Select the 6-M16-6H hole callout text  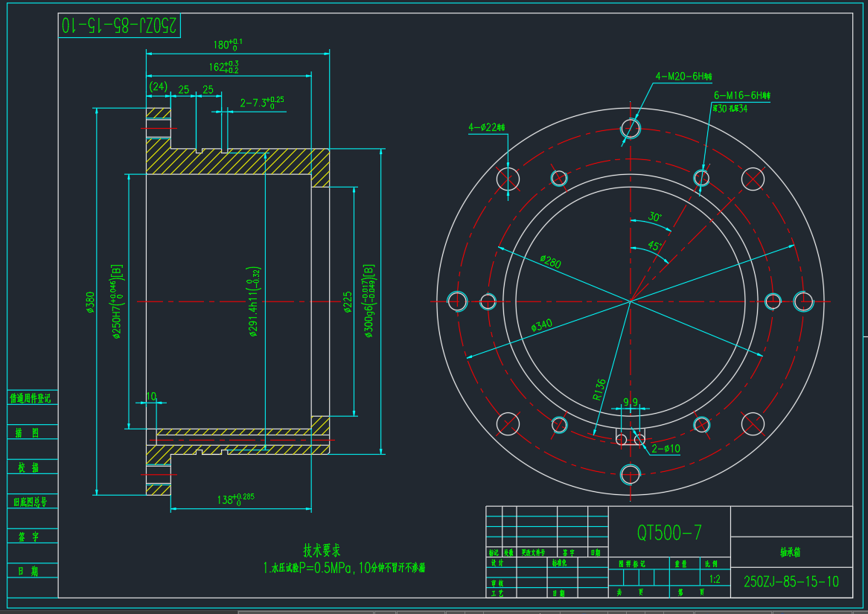(741, 96)
